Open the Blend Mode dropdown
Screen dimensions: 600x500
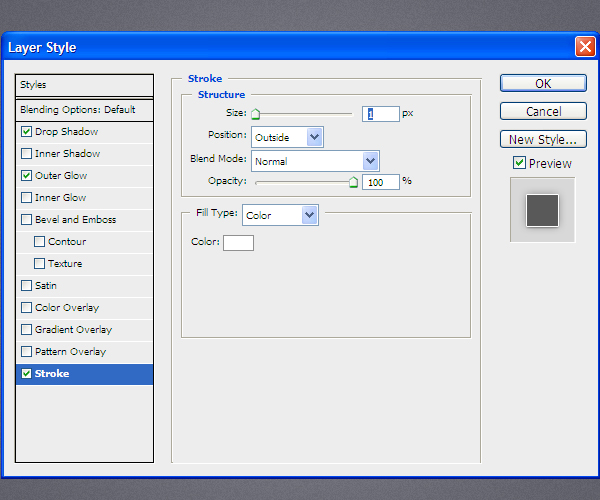tap(315, 161)
